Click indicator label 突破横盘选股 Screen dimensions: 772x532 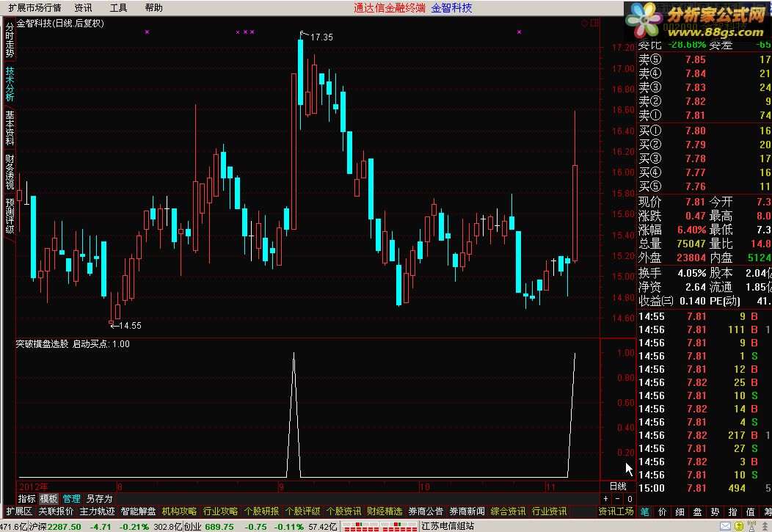click(42, 344)
